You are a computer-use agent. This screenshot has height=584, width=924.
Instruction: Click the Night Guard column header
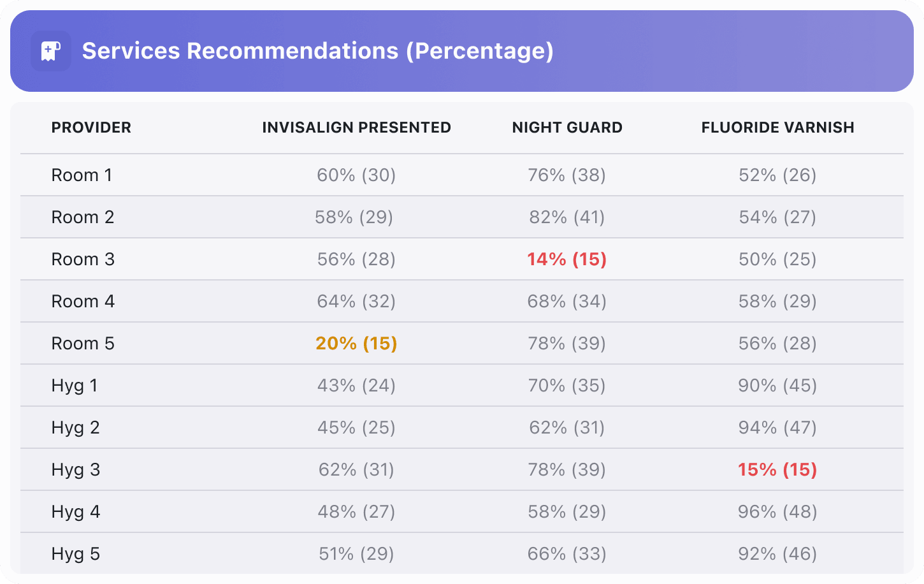[x=567, y=128]
